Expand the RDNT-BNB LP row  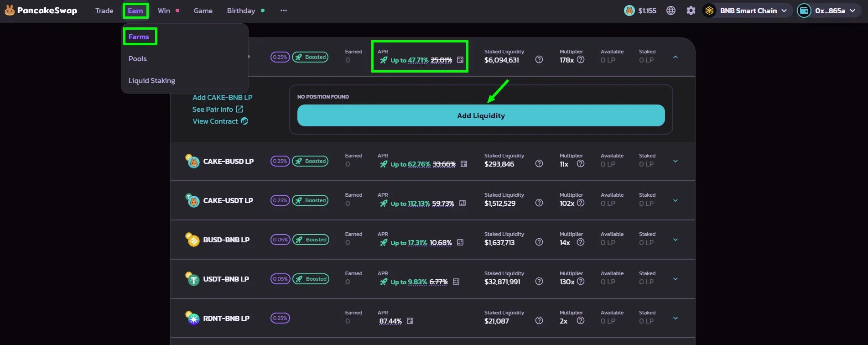click(x=676, y=318)
